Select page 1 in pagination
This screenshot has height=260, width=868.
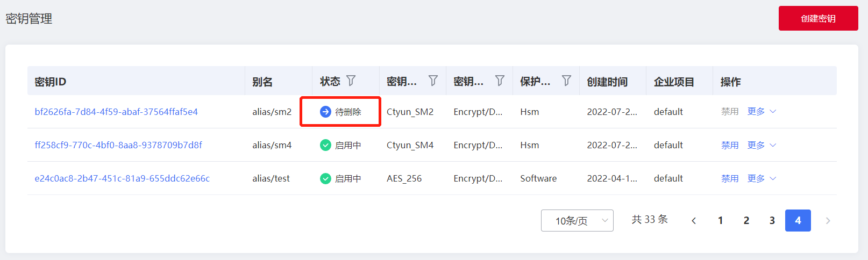pos(721,221)
